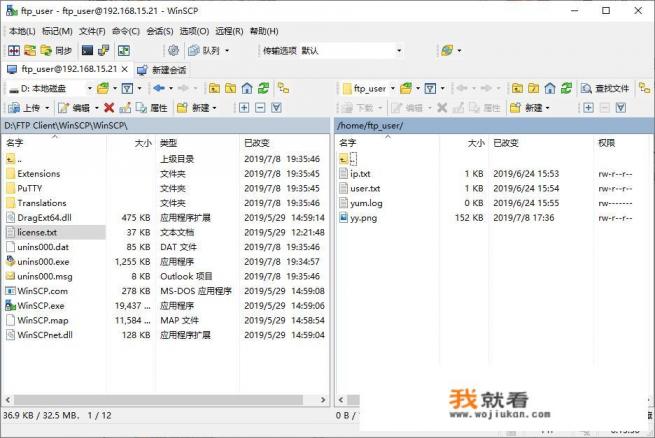Open local 属性 properties button
Viewport: 655px width, 438px height.
coord(152,108)
